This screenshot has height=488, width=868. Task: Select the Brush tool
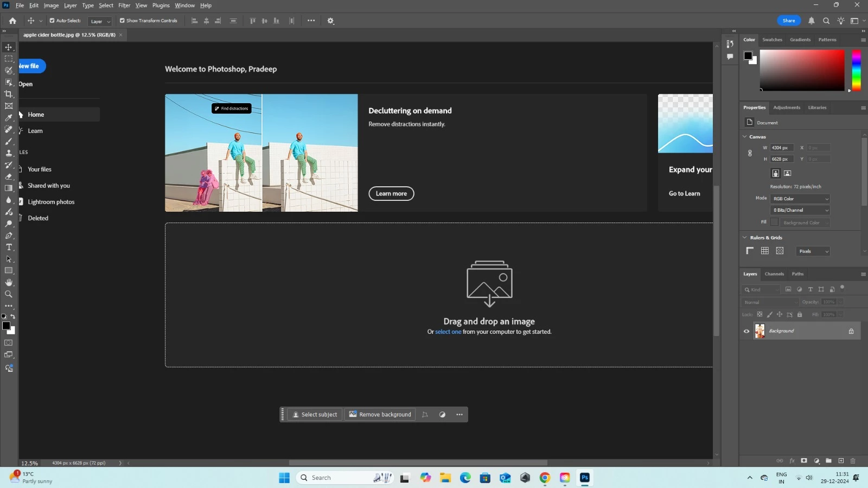pos(9,141)
